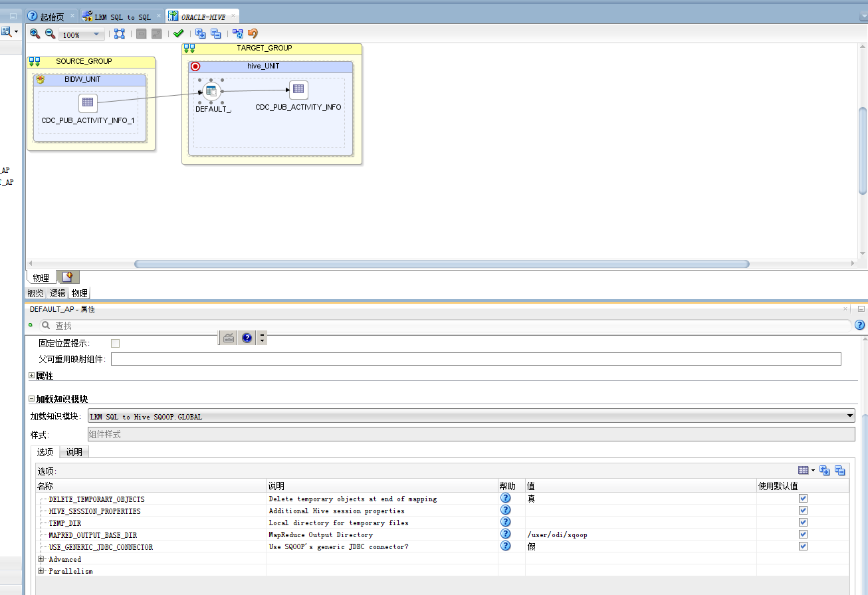Switch to the 起始页 tab
This screenshot has height=595, width=868.
click(x=52, y=17)
